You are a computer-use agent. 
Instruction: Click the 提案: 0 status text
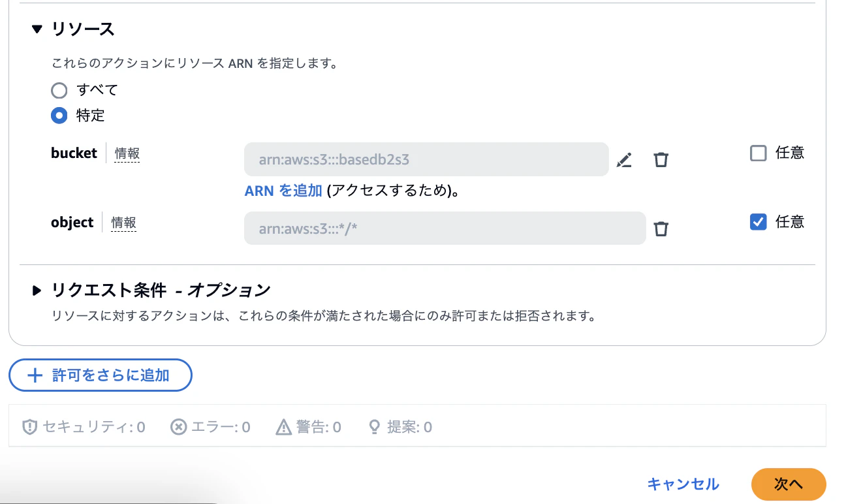point(409,428)
